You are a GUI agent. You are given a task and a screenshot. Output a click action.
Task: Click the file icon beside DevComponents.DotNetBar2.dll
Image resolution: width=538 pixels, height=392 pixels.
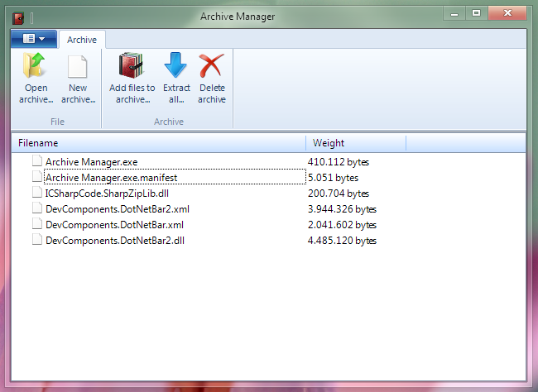click(37, 239)
